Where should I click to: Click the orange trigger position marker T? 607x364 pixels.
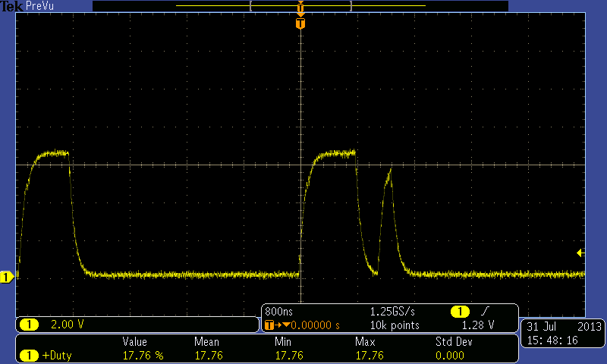click(300, 24)
